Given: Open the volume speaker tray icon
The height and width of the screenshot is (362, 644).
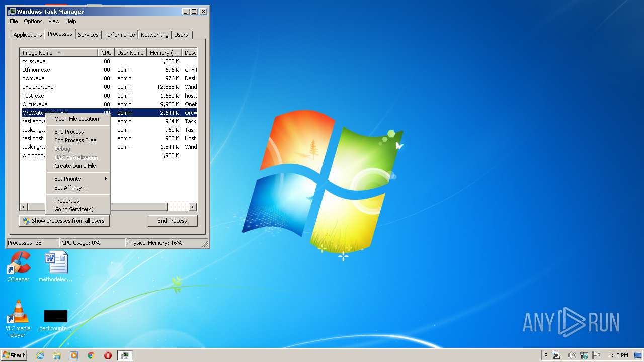Looking at the screenshot, I should [572, 355].
